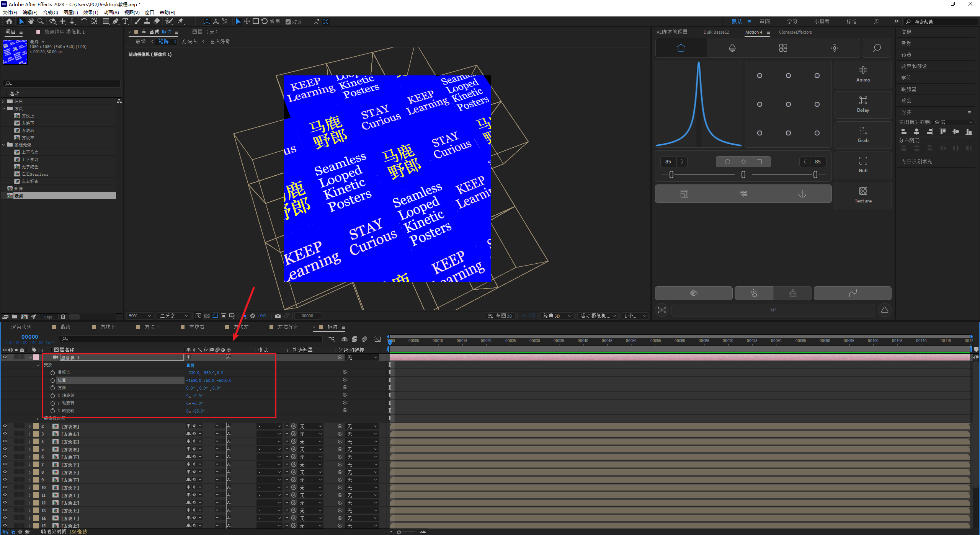Click the Motion 4 center slider handle

(743, 175)
